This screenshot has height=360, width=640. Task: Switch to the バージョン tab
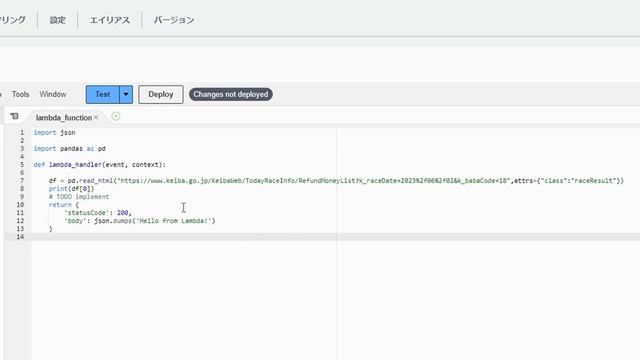point(174,20)
